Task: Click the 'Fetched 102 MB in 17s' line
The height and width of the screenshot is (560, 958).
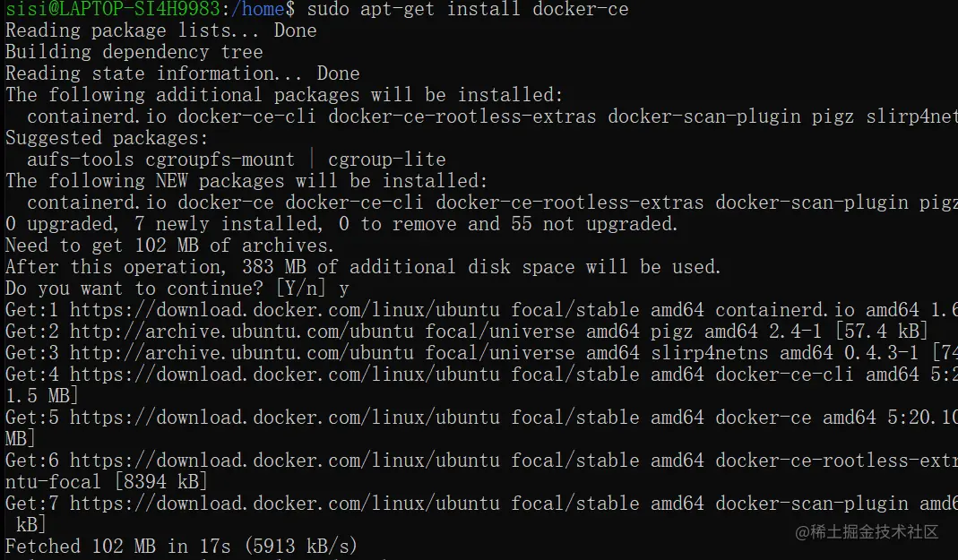Action: (181, 546)
